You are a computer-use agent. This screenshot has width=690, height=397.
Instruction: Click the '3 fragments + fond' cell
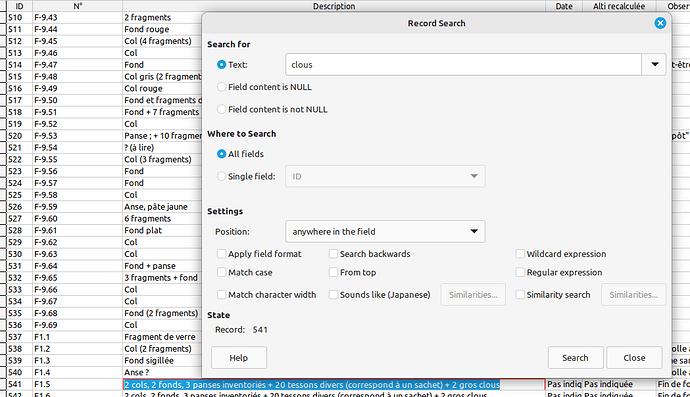162,278
